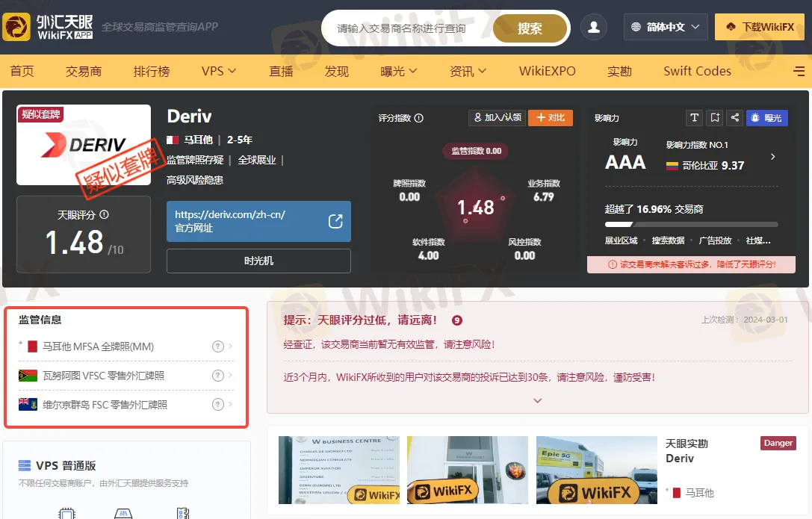Open the Swift Codes menu item
Image resolution: width=812 pixels, height=519 pixels.
(x=697, y=72)
